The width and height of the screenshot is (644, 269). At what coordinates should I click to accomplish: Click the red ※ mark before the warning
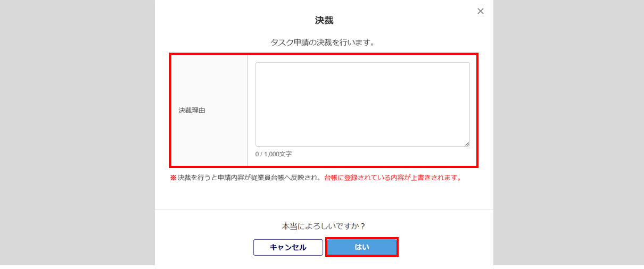[173, 178]
